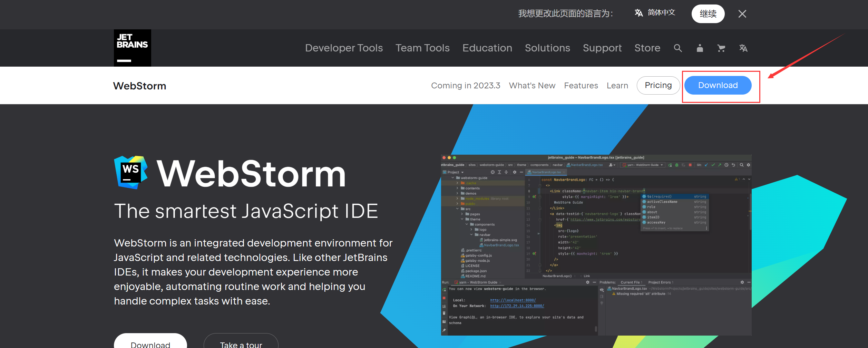The image size is (868, 348).
Task: Open the Education menu
Action: (487, 48)
